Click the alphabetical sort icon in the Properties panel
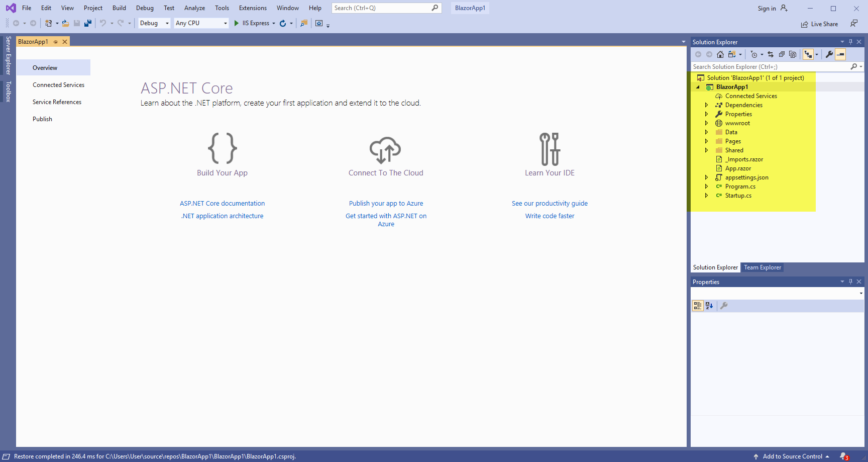Screen dimensions: 868x462 click(x=709, y=305)
